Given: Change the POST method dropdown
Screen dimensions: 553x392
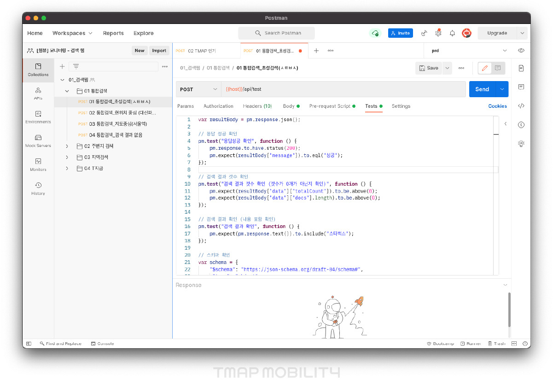Looking at the screenshot, I should [x=198, y=89].
